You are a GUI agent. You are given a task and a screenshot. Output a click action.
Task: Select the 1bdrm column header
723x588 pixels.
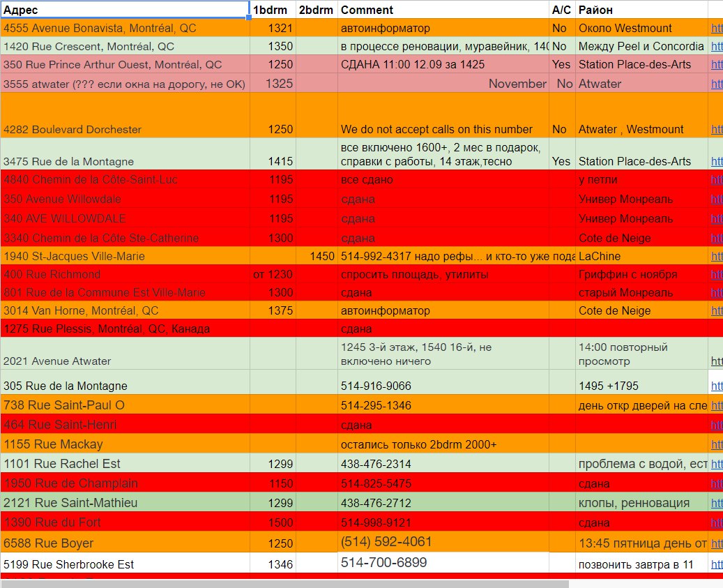273,10
